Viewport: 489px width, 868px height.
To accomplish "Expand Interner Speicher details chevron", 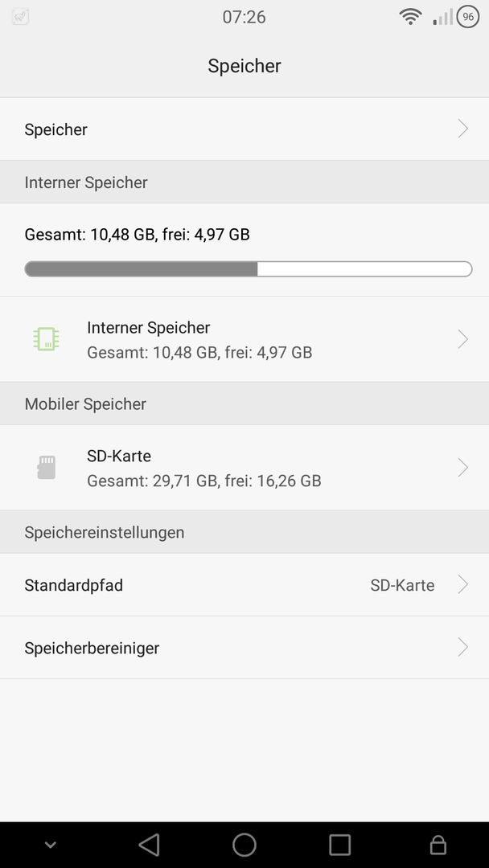I will 463,339.
